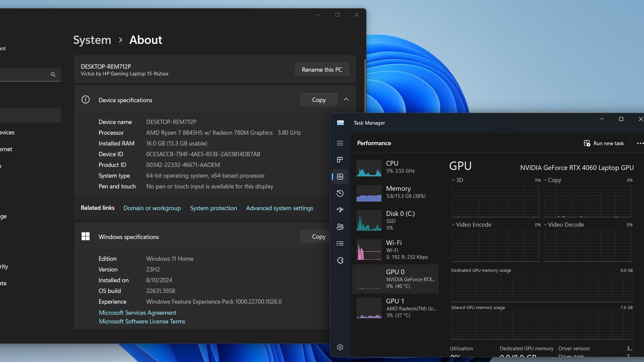The height and width of the screenshot is (362, 644).
Task: Open Task Manager hamburger navigation menu
Action: (340, 143)
